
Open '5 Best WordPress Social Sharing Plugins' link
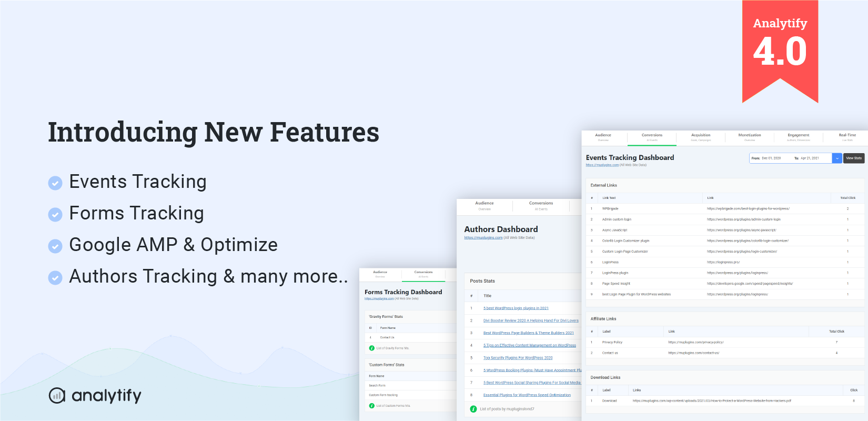tap(532, 383)
